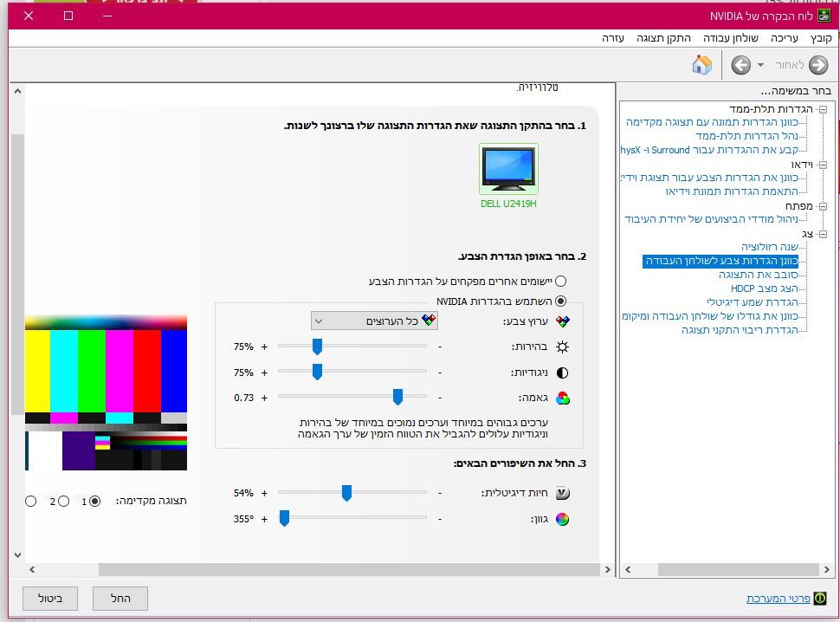Click the system information icon at the bottom
This screenshot has width=840, height=622.
[x=820, y=599]
